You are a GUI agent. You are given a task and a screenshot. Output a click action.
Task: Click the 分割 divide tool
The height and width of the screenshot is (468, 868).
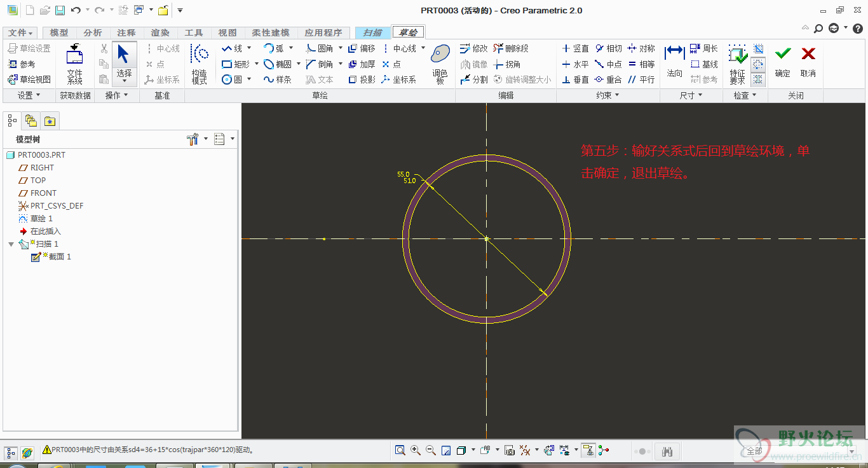click(x=473, y=79)
